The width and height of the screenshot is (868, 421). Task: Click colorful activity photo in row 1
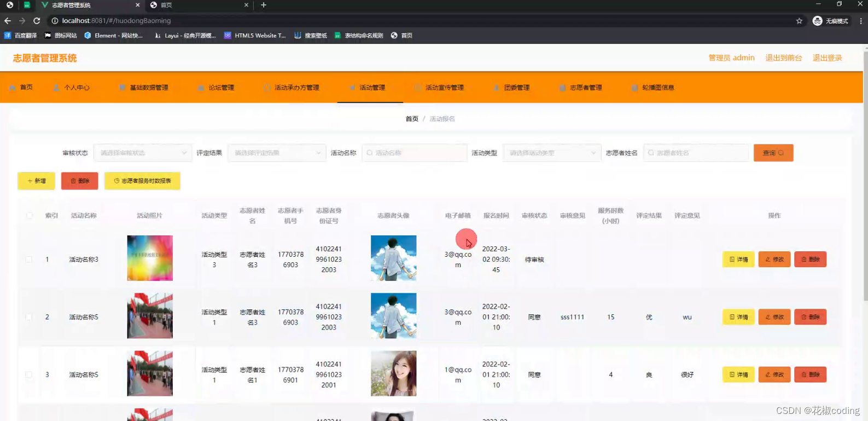click(150, 258)
